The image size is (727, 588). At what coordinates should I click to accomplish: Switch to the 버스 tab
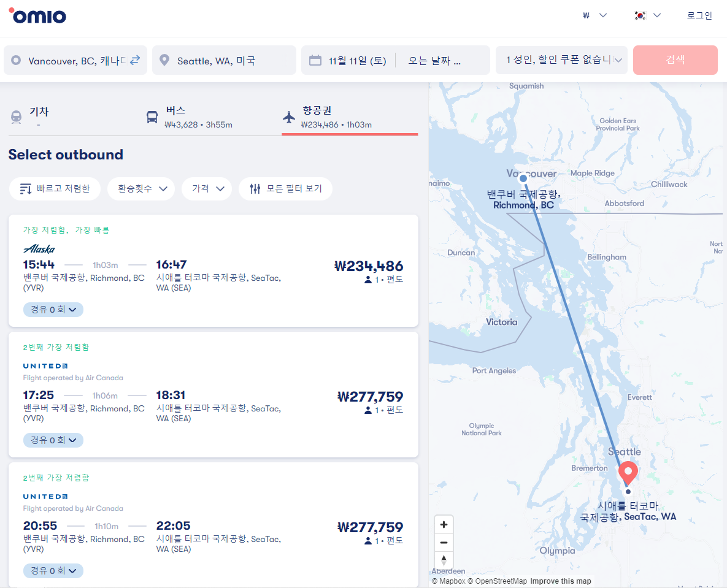coord(213,116)
